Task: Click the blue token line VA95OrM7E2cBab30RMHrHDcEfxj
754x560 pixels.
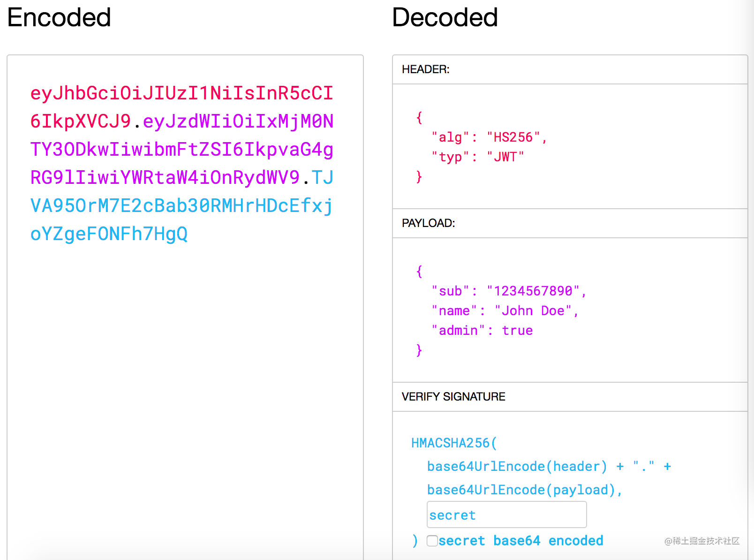Action: [x=182, y=206]
